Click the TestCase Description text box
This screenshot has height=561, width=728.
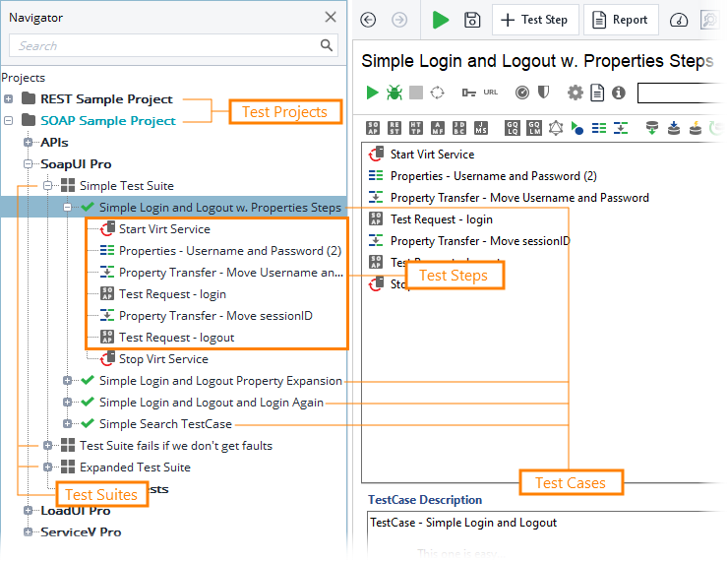coord(546,534)
